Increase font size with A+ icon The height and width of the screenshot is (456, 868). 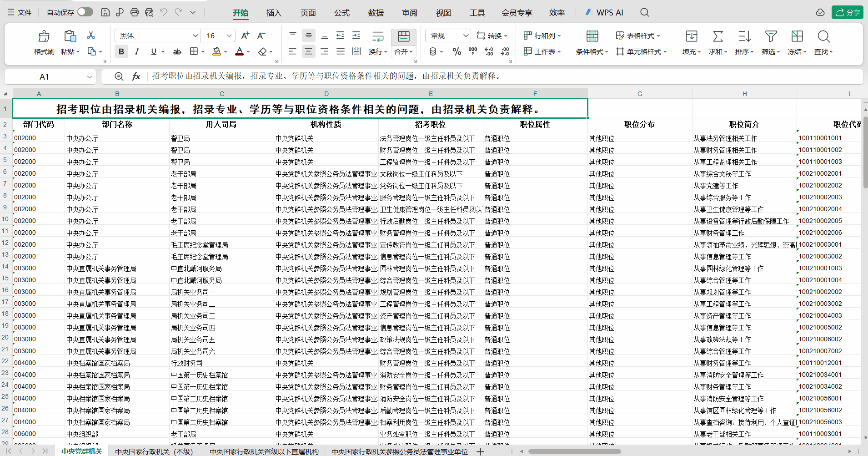[245, 35]
